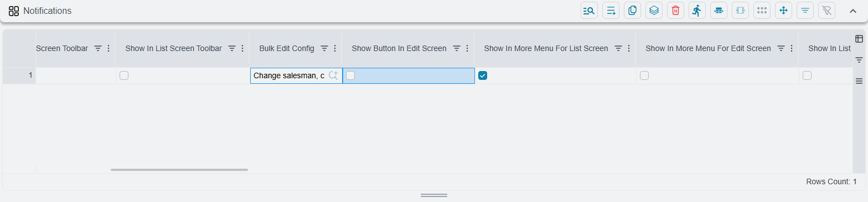Sort by Bulk Edit Config header

pyautogui.click(x=287, y=49)
